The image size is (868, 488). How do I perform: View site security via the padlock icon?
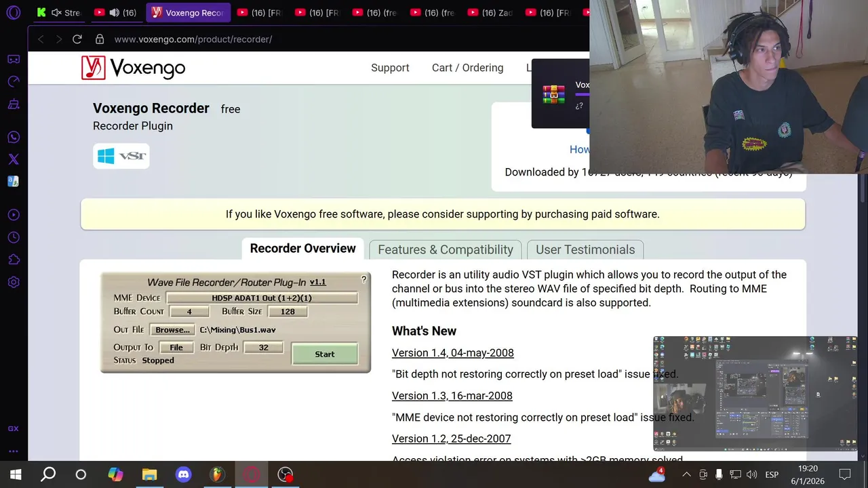(x=100, y=39)
